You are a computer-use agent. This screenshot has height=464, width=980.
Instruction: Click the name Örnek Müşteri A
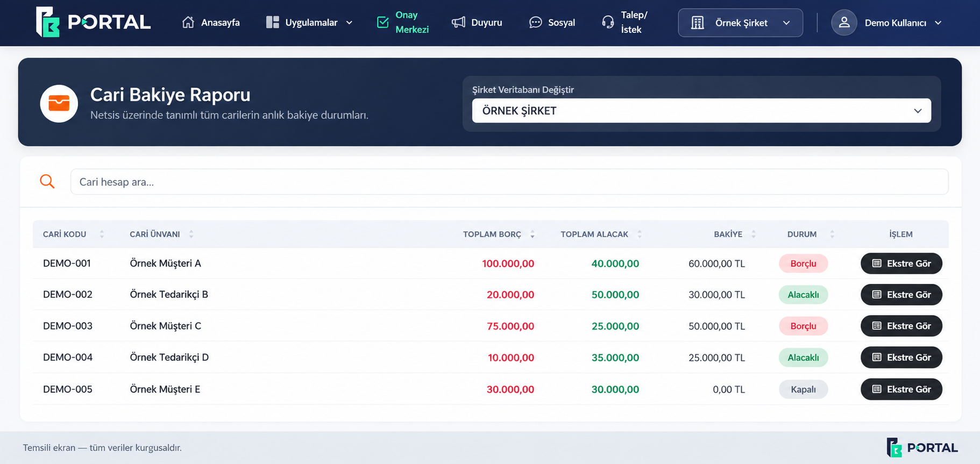click(165, 263)
